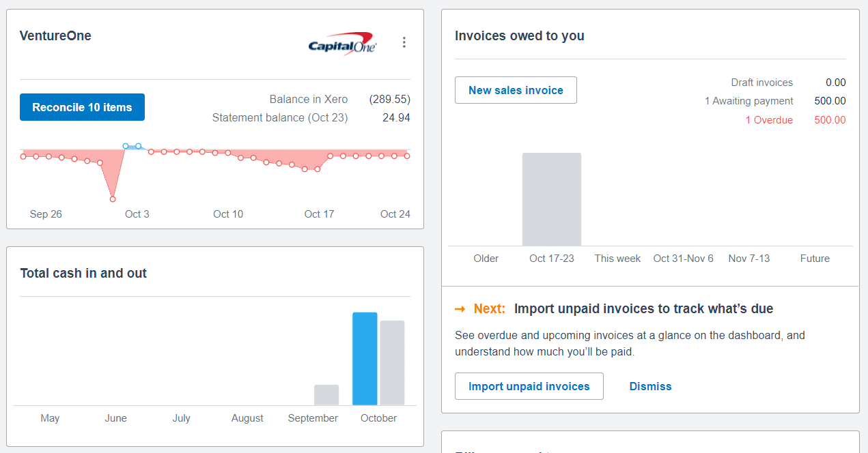868x453 pixels.
Task: Click the Capital One logo
Action: click(x=342, y=43)
